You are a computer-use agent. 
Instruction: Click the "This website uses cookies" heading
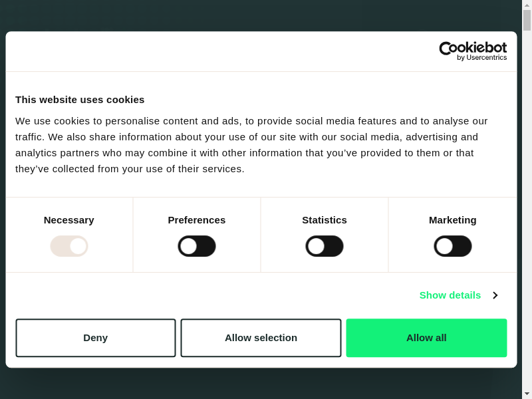[80, 100]
